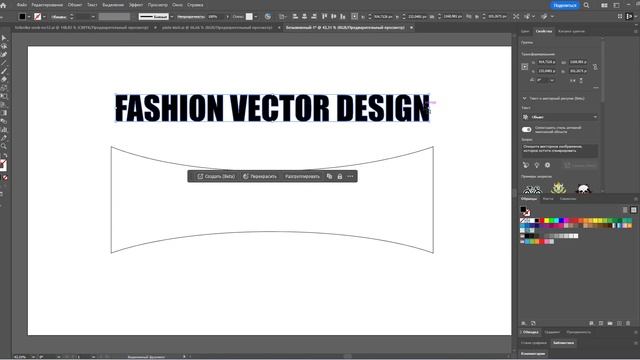Viewport: 640px width, 360px height.
Task: Open the rotation angle dropdown
Action: 552,80
